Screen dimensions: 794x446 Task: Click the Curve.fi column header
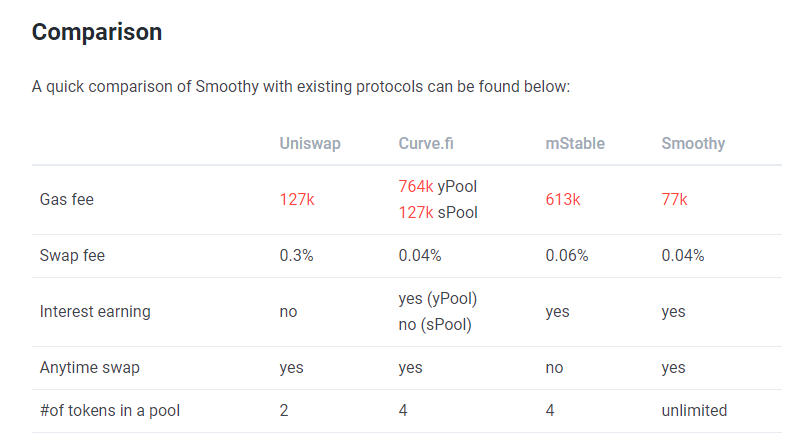(x=428, y=143)
